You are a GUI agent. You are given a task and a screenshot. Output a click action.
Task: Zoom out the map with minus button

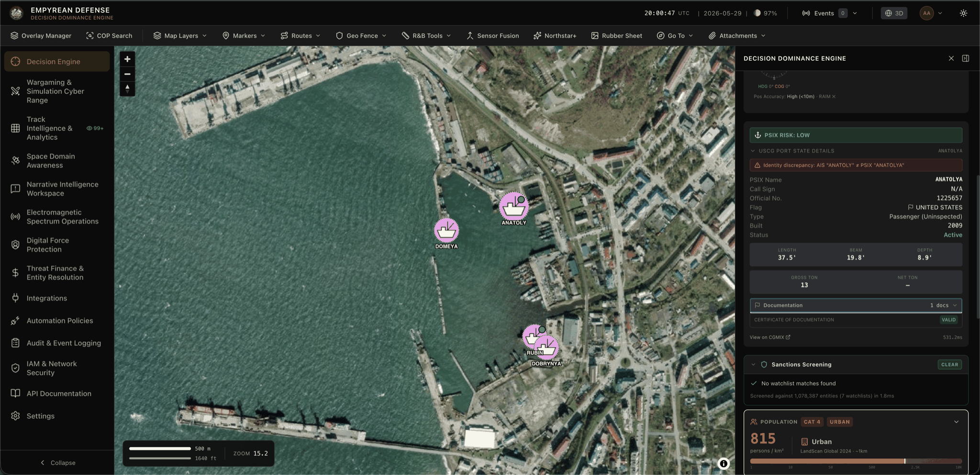tap(127, 74)
